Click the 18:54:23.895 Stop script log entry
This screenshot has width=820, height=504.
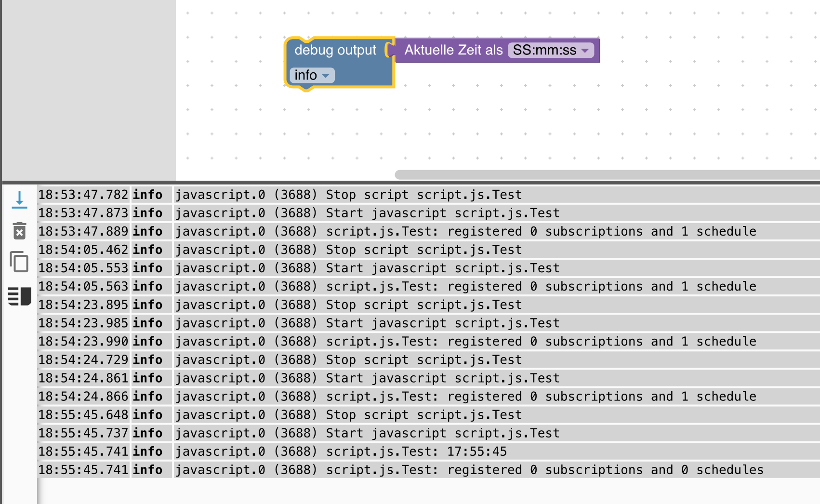click(429, 305)
